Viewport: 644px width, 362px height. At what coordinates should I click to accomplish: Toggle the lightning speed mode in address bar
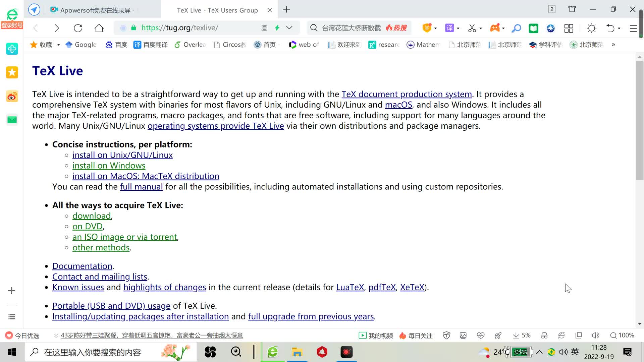point(277,28)
